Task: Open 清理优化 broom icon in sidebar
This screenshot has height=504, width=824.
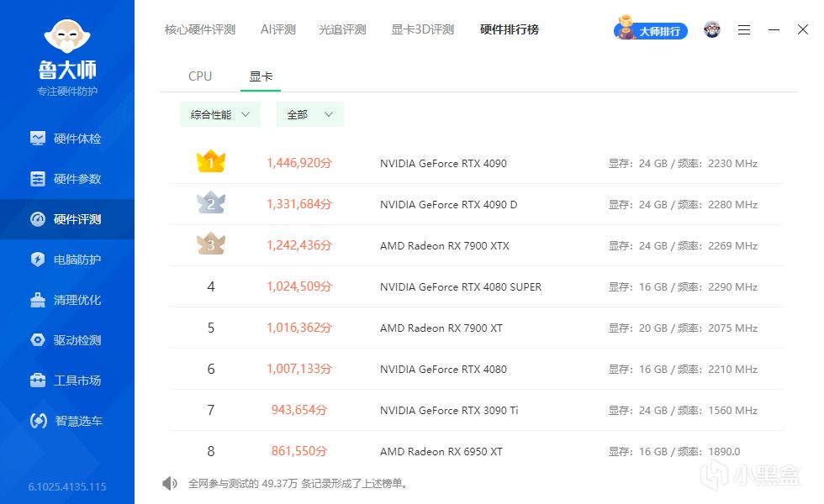Action: pyautogui.click(x=38, y=300)
